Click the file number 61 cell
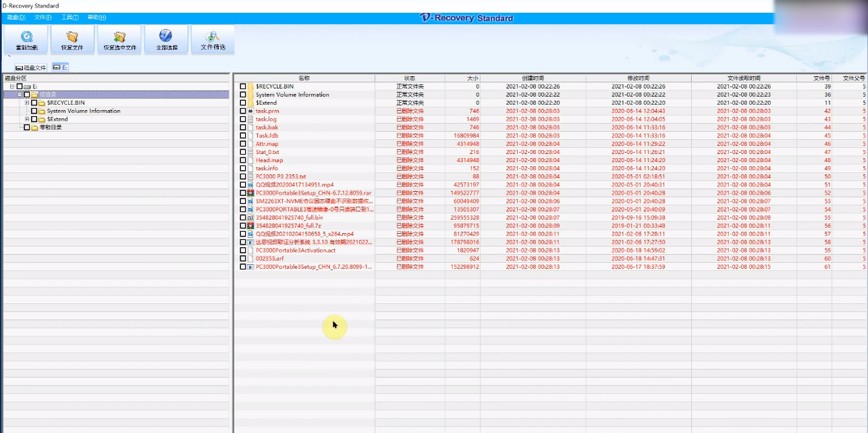Viewport: 868px width, 433px height. 828,267
